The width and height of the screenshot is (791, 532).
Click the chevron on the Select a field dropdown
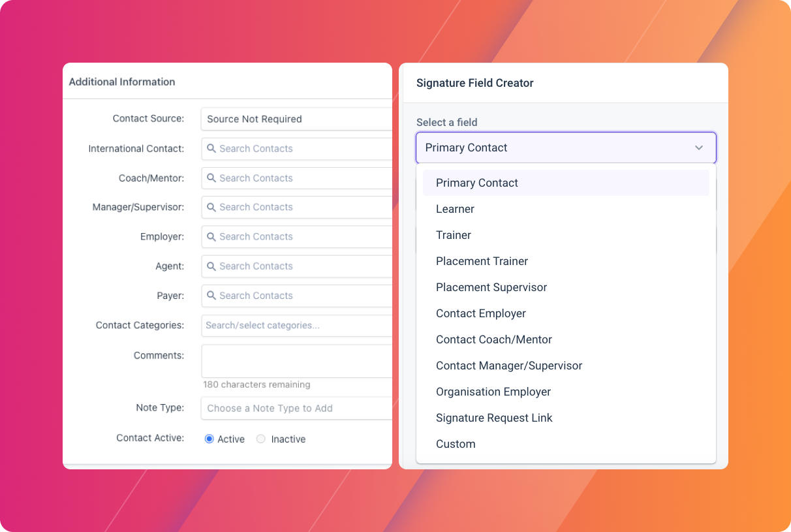pos(698,148)
